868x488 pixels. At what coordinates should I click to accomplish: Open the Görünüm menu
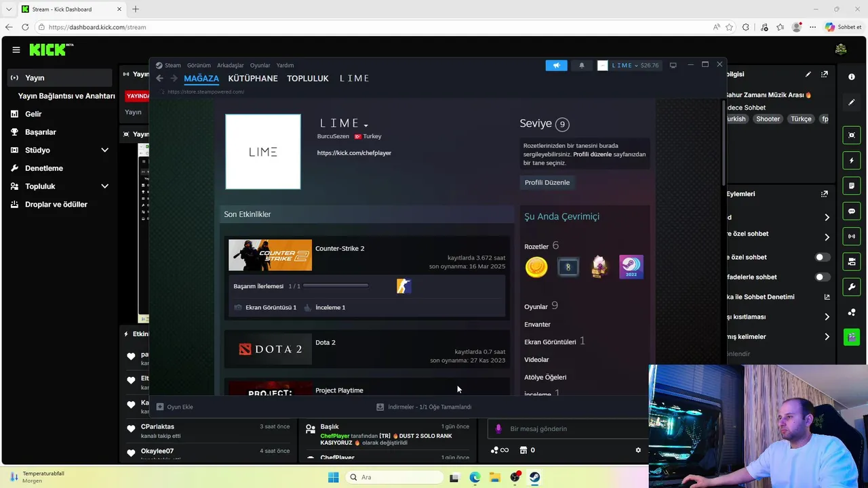199,66
